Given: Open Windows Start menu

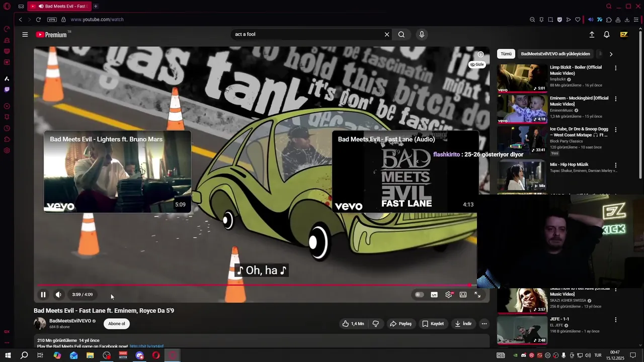Looking at the screenshot, I should coord(8,355).
